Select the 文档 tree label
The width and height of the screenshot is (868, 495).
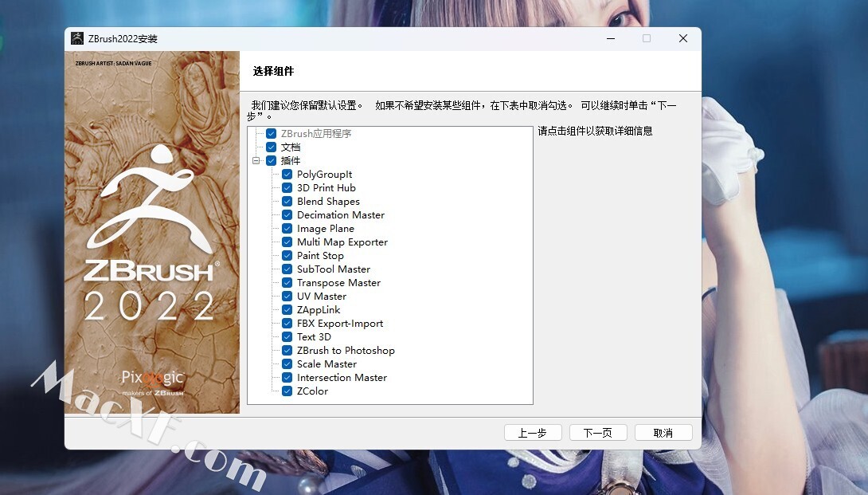pyautogui.click(x=291, y=147)
